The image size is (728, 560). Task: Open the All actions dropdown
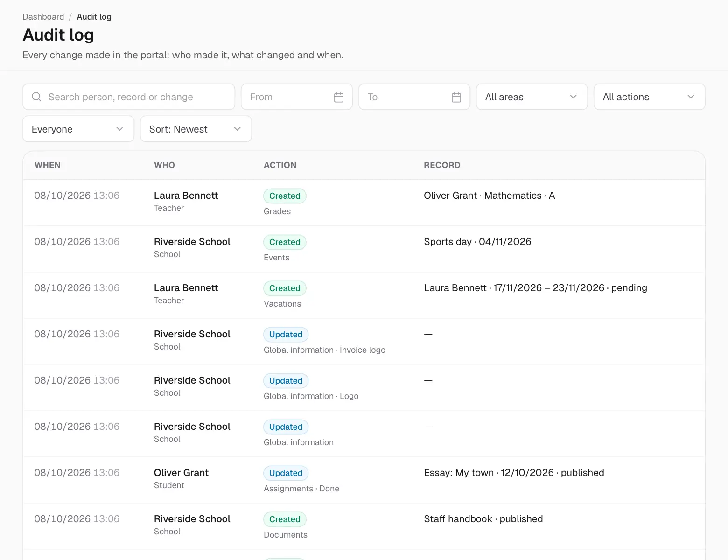(x=649, y=97)
